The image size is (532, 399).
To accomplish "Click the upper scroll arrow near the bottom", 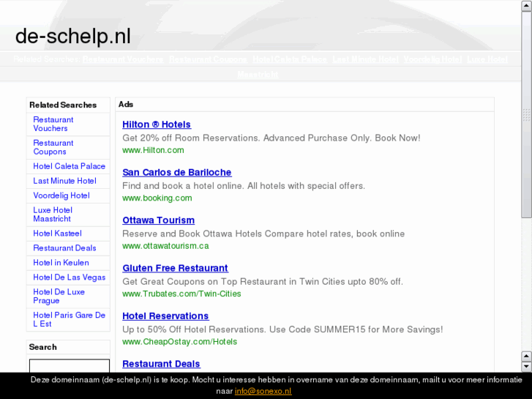I will pos(526,357).
